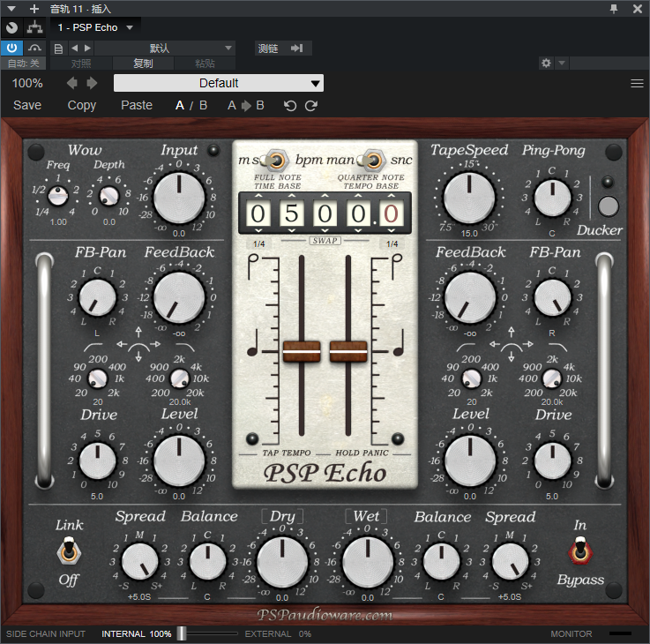Go to next host preset arrow

tap(87, 49)
